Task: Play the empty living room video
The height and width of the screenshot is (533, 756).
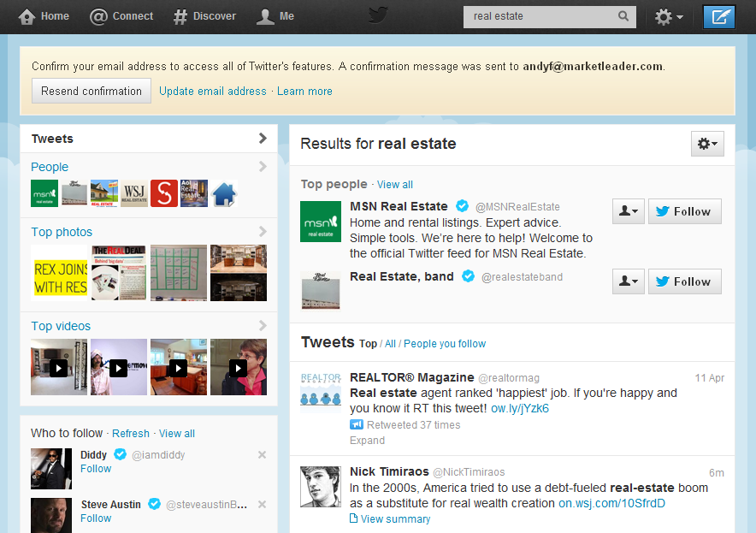Action: tap(59, 367)
